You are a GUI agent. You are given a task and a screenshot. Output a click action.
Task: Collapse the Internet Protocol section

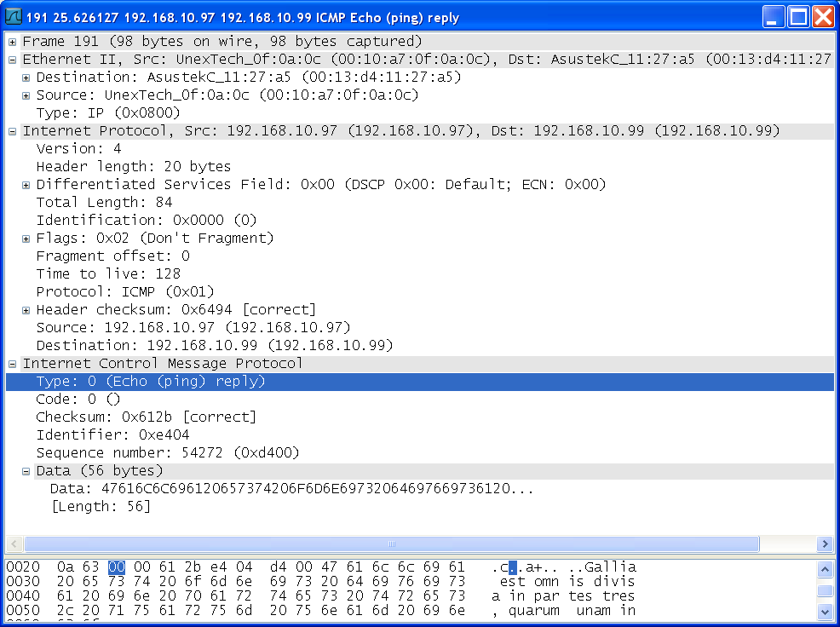[12, 131]
